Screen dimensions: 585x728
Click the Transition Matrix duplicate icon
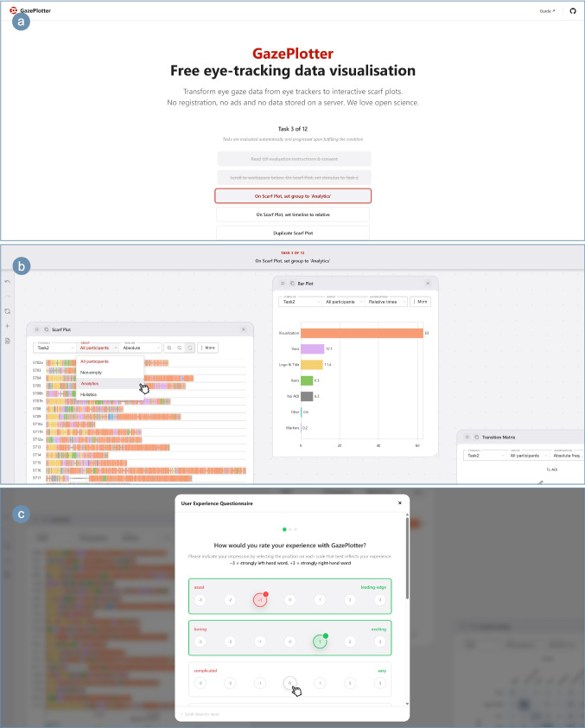coord(476,437)
